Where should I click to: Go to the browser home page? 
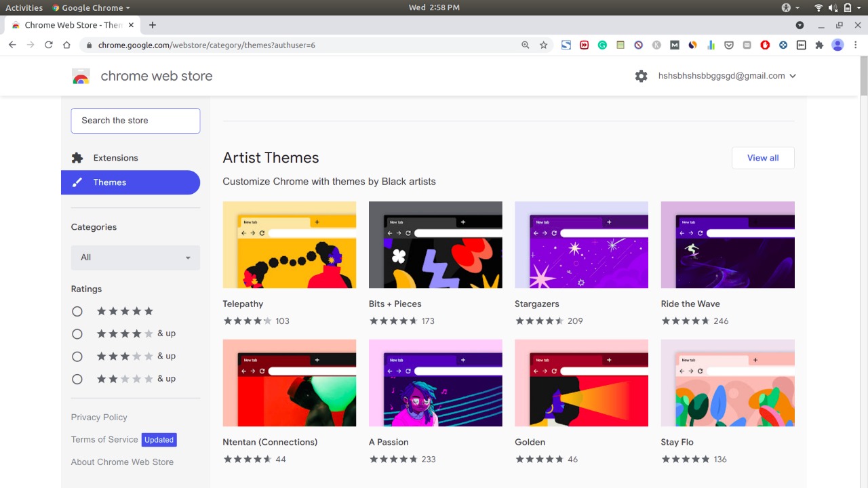66,45
